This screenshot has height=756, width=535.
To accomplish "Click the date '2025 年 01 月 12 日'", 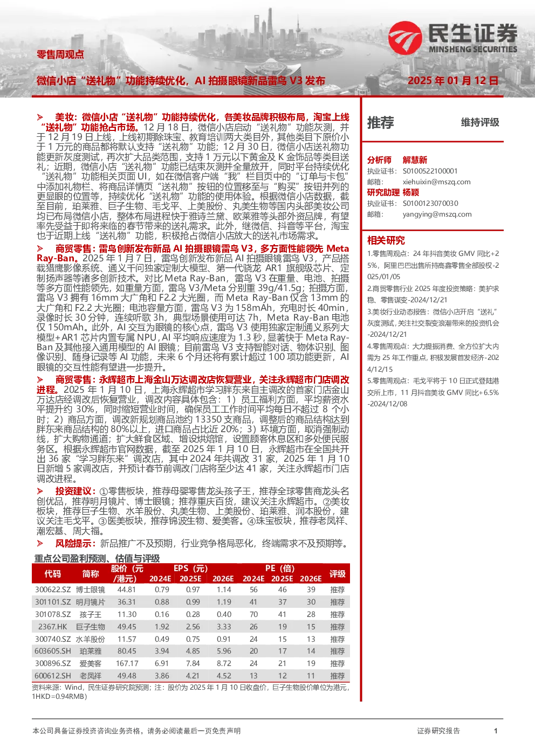I will pos(453,81).
